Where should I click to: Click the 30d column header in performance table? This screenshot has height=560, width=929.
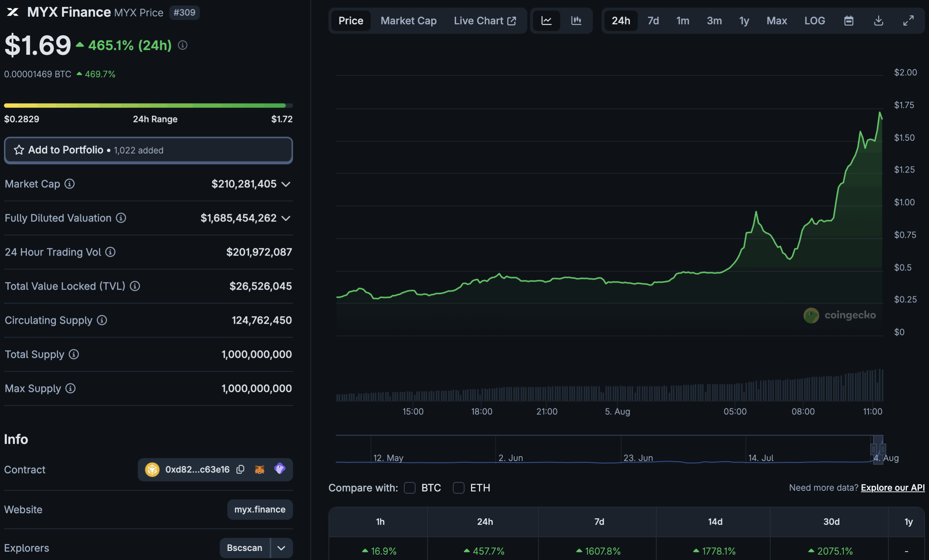[831, 522]
